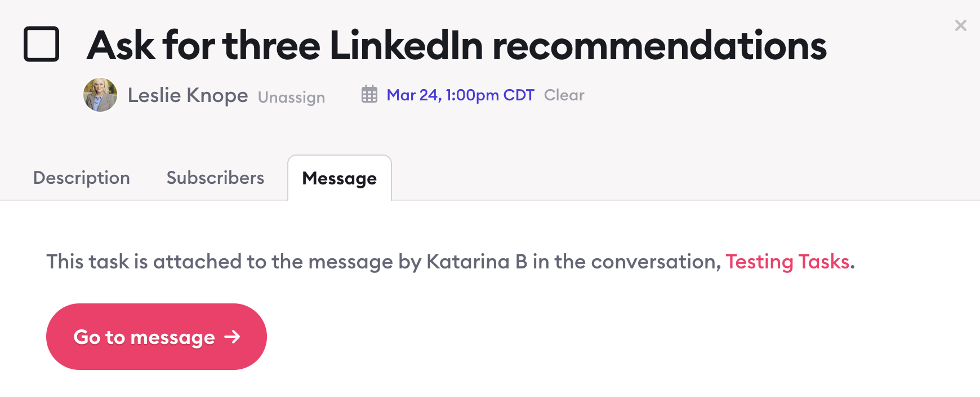Switch to the Description tab
The height and width of the screenshot is (397, 980).
[82, 178]
